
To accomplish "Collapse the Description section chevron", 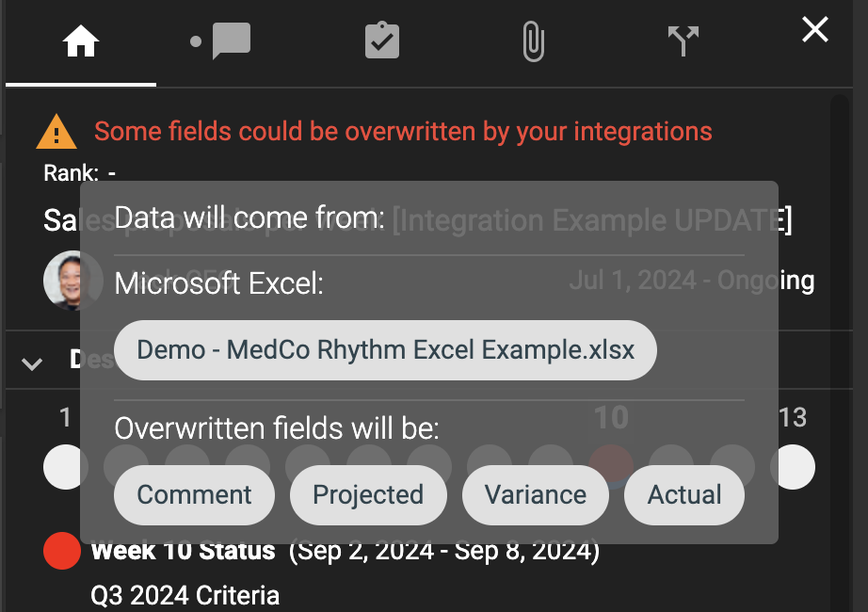I will (x=32, y=363).
